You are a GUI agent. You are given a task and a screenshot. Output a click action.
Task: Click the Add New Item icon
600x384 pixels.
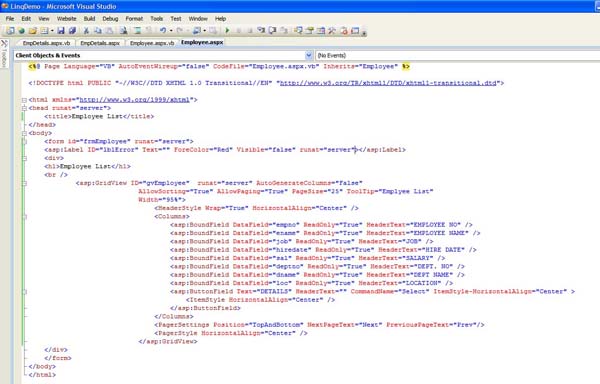[x=44, y=31]
